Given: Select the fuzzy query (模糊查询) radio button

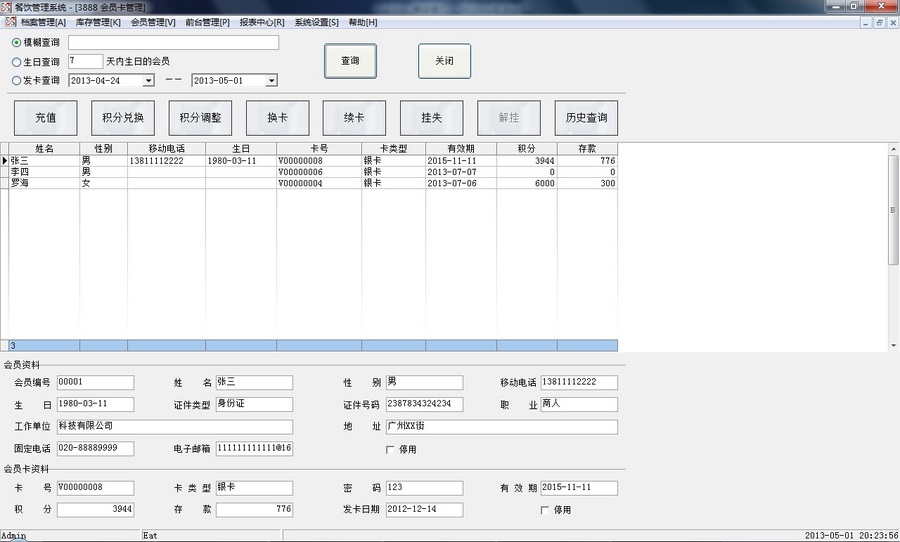Looking at the screenshot, I should 17,42.
